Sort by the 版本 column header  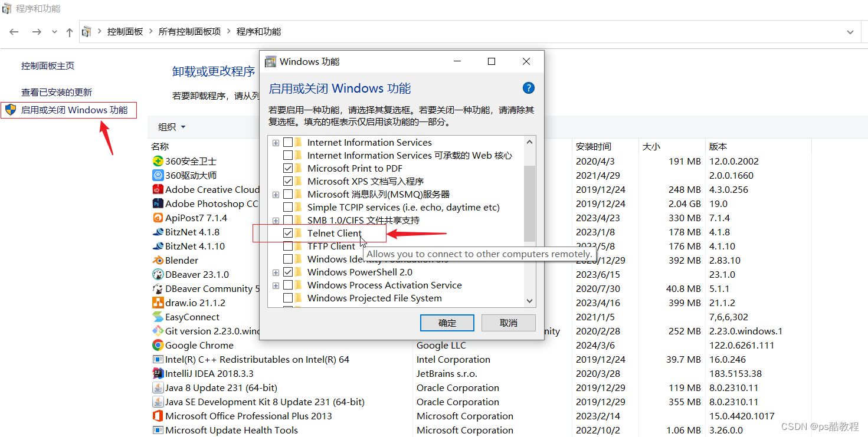(718, 146)
